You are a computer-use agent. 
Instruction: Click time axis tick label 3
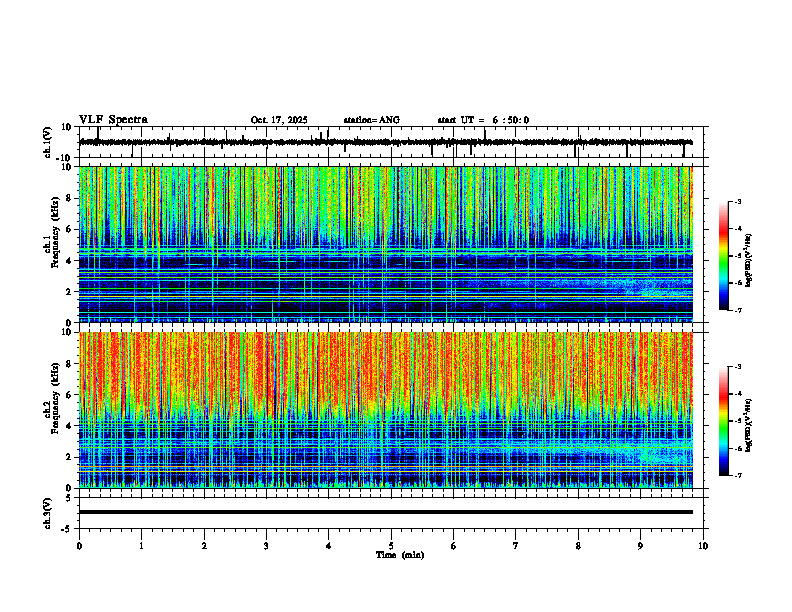[266, 546]
